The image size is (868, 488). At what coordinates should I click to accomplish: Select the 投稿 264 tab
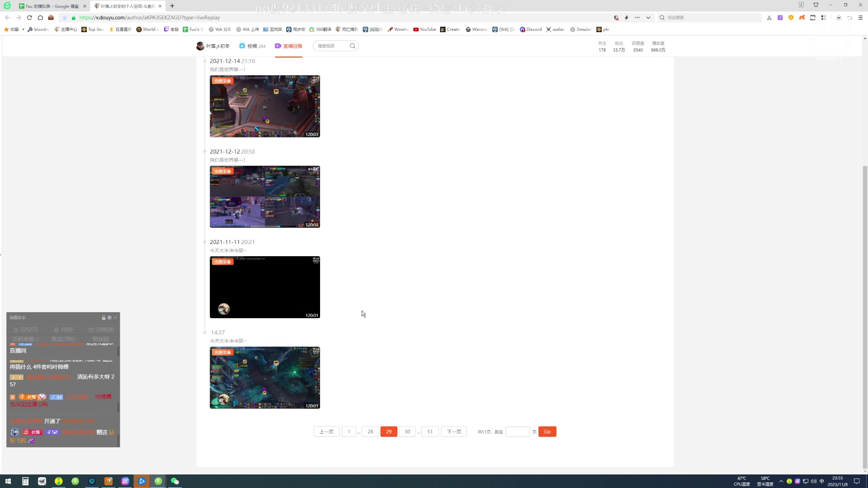pyautogui.click(x=252, y=46)
